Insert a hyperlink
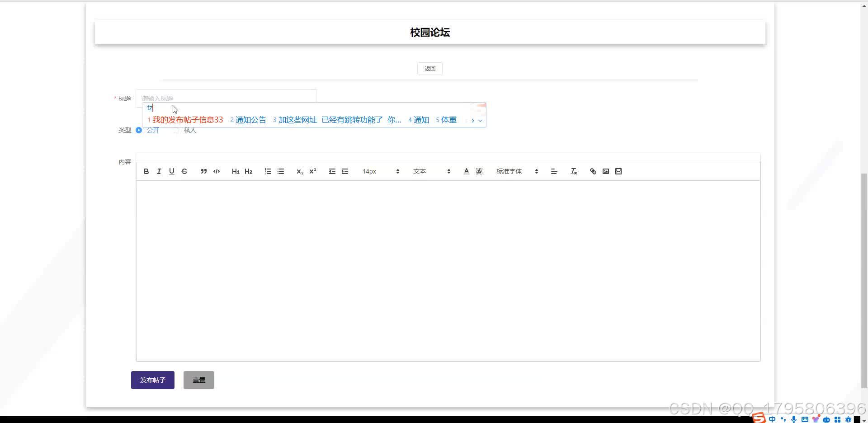 tap(593, 171)
